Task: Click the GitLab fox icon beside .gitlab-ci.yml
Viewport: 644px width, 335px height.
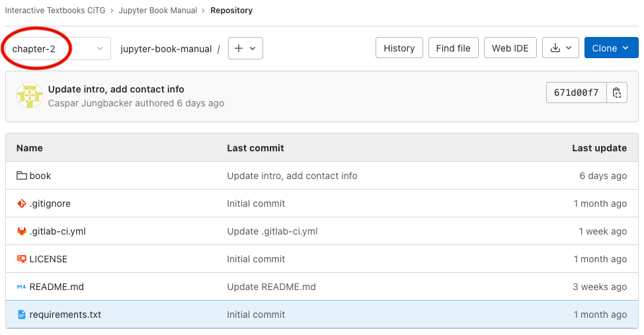Action: pos(21,231)
